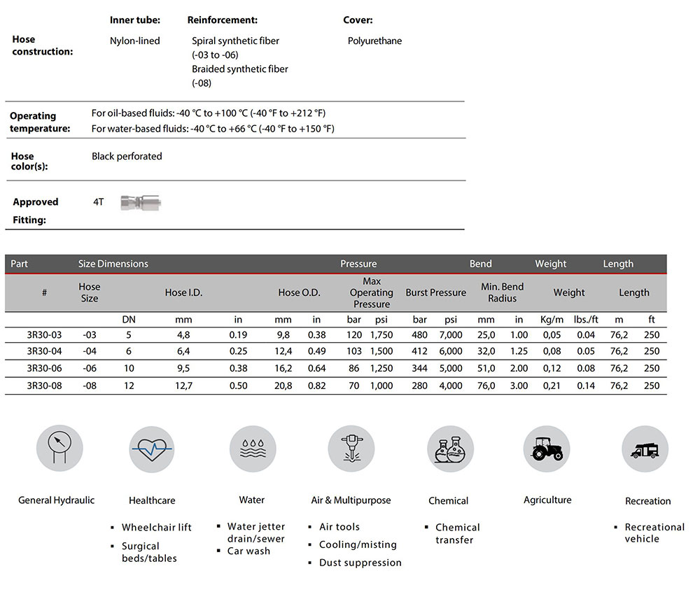Screen dimensions: 700x599
Task: Click the 3R30-06 part number
Action: 44,369
